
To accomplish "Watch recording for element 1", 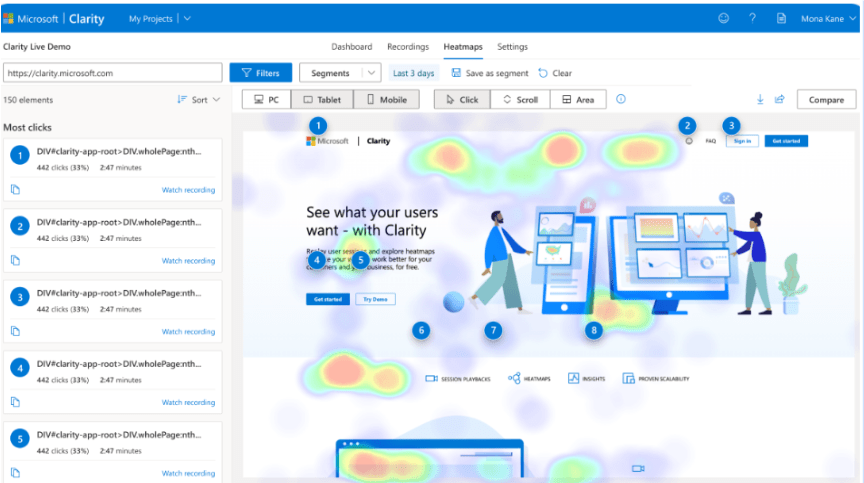I will click(x=188, y=190).
